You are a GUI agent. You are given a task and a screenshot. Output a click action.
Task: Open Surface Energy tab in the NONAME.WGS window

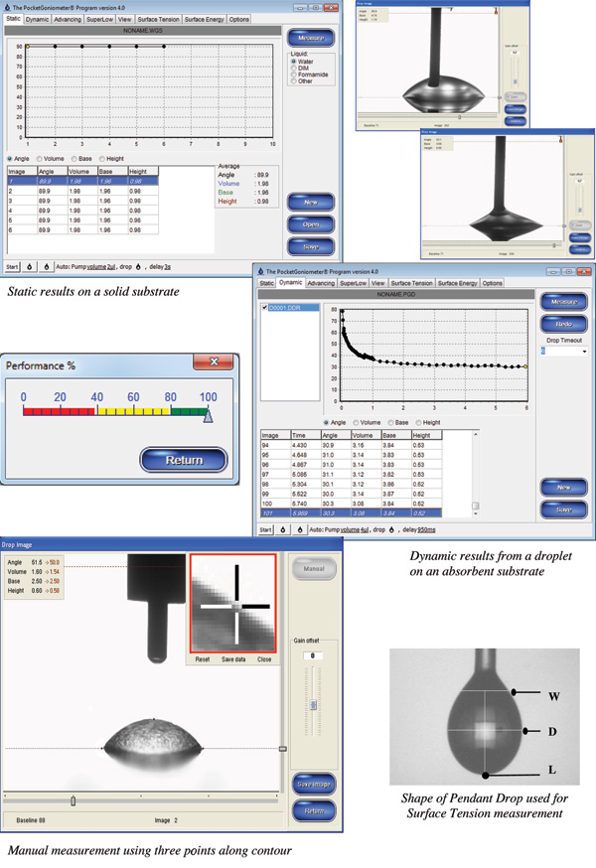click(205, 20)
